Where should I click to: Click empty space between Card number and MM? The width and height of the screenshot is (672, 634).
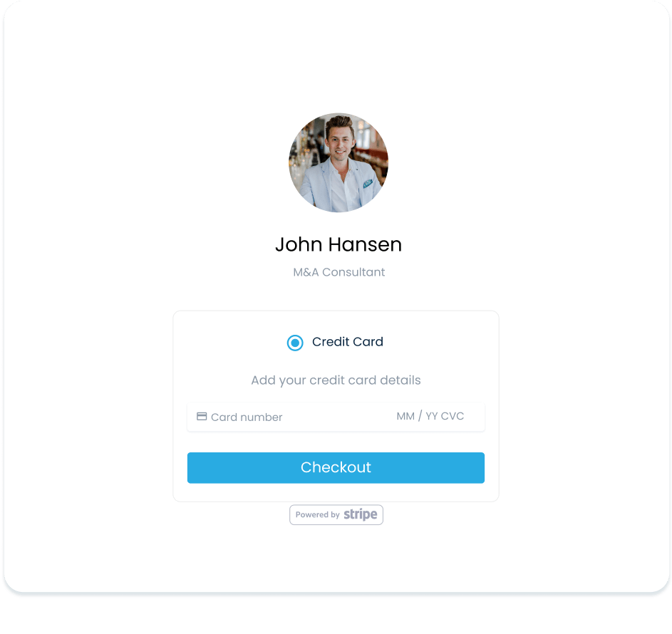pos(338,417)
